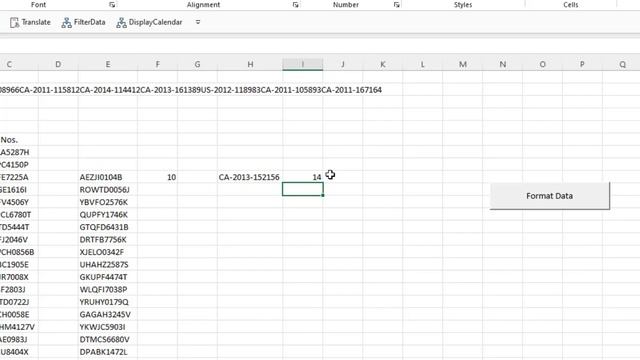Select the 'Nos.' header cell
Viewport: 640px width, 360px height.
pyautogui.click(x=19, y=140)
